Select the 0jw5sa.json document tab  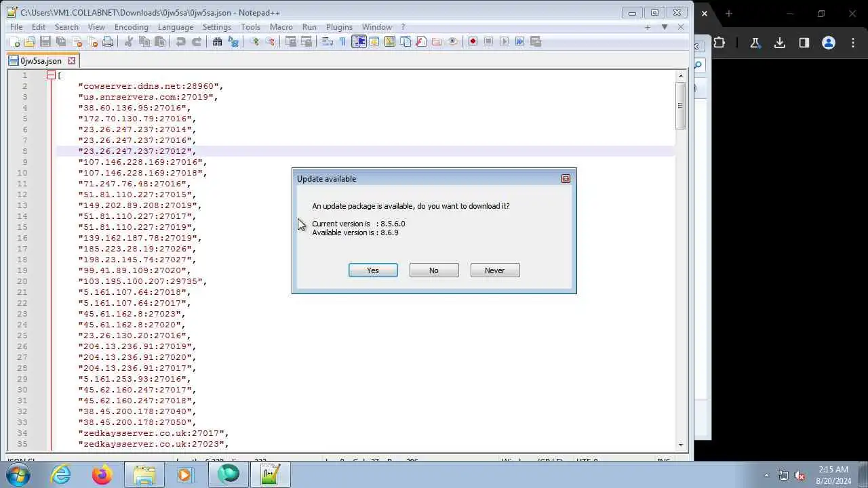[43, 61]
